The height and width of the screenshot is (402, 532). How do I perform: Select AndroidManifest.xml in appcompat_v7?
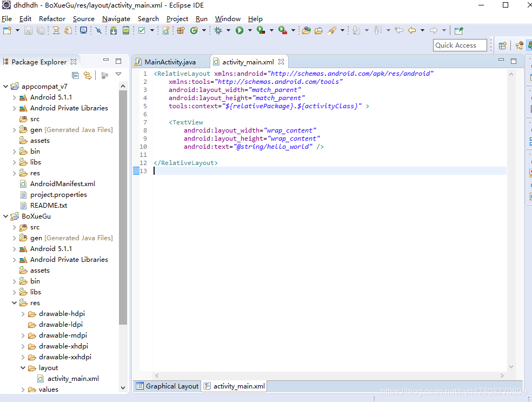(x=62, y=183)
